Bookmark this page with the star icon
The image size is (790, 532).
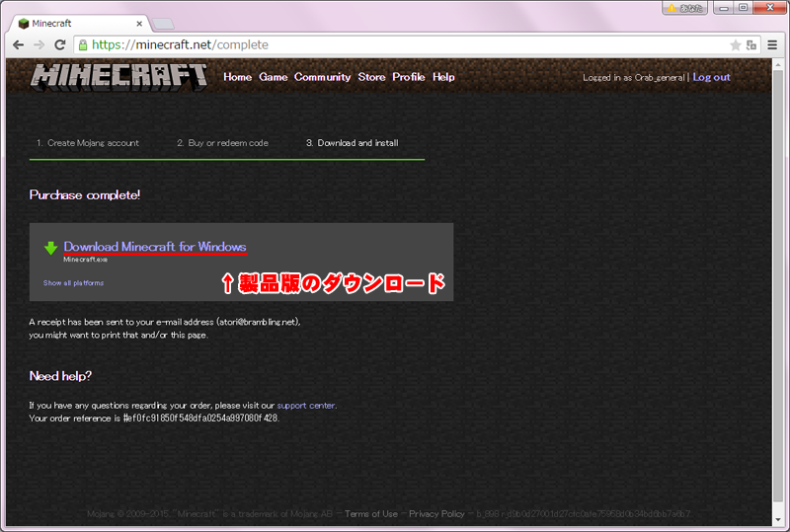pyautogui.click(x=735, y=45)
